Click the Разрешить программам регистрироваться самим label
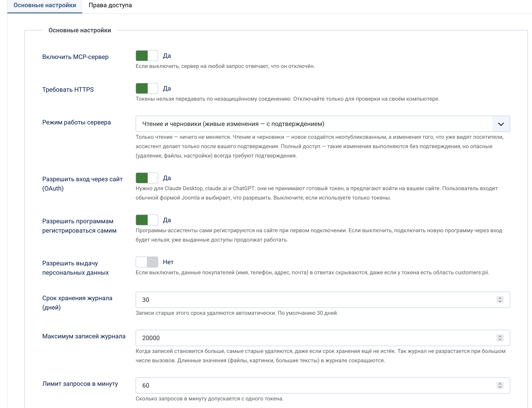The height and width of the screenshot is (408, 532). tap(79, 226)
